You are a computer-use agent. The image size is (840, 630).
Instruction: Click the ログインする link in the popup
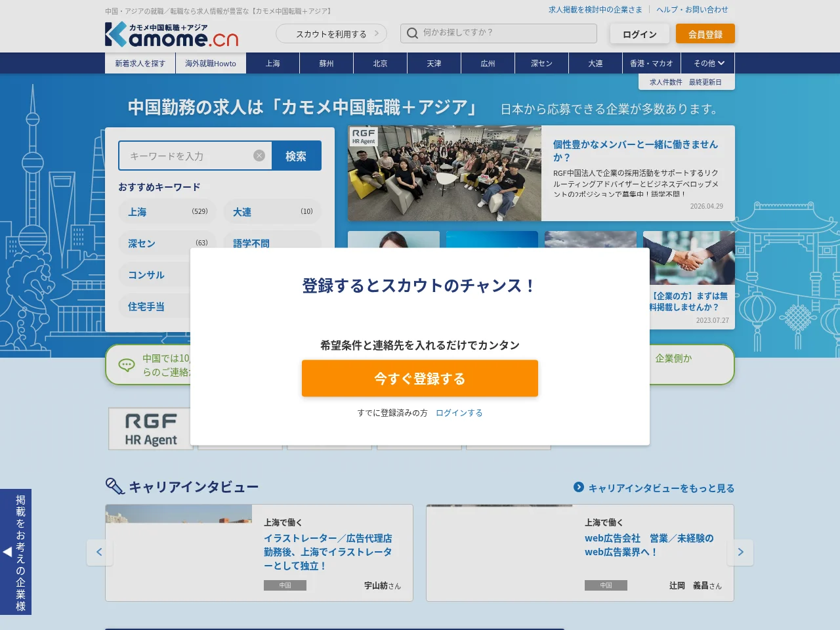click(x=459, y=413)
